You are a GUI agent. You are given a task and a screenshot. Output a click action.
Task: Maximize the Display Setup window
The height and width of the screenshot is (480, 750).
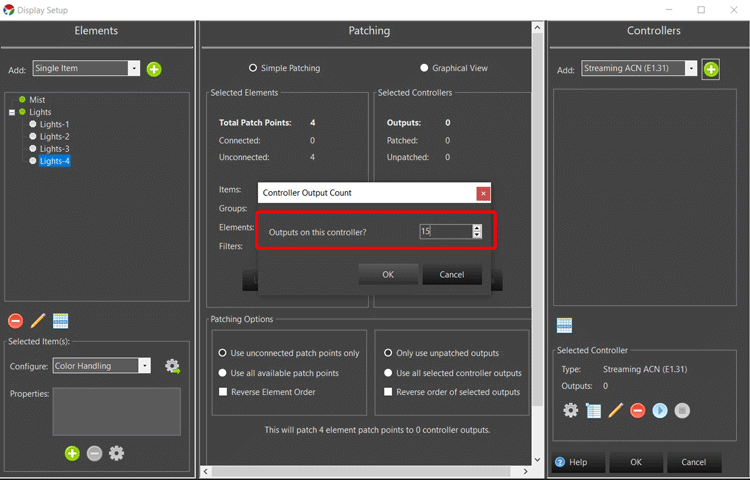701,10
